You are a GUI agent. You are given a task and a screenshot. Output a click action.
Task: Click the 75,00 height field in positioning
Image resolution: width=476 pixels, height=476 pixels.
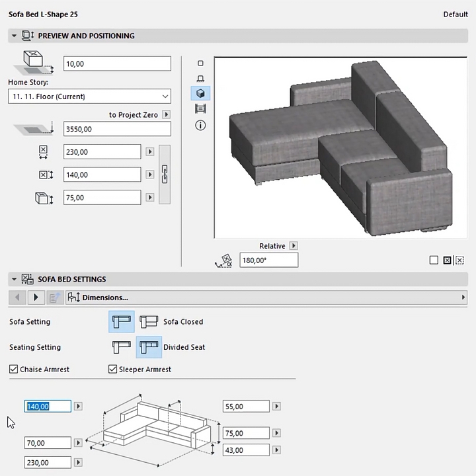pyautogui.click(x=102, y=198)
